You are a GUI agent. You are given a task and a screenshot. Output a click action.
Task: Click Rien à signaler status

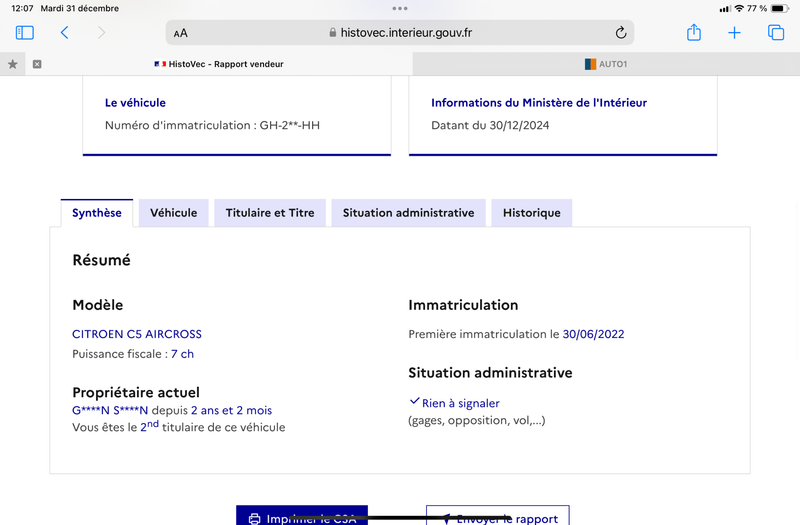pyautogui.click(x=460, y=403)
